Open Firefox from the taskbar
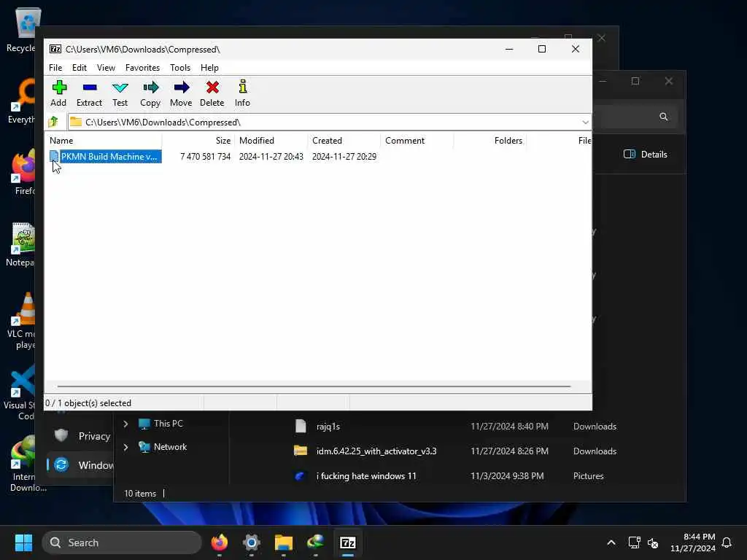This screenshot has height=560, width=747. 219,542
